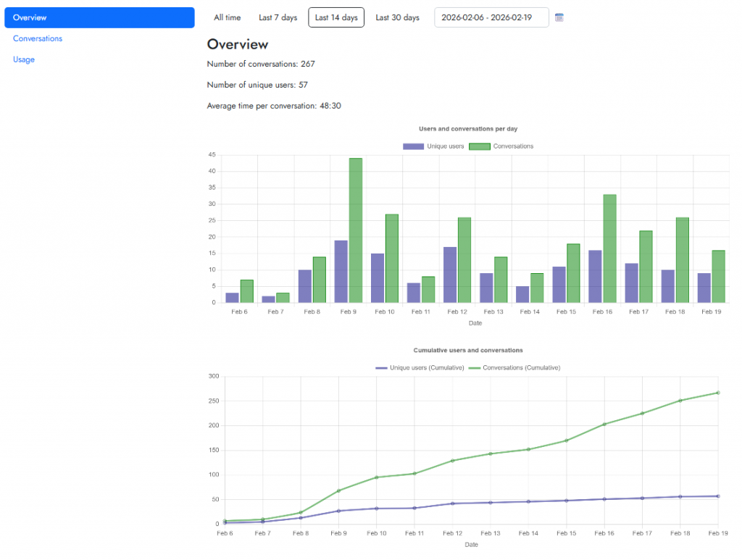Open the Usage sidebar section

coord(24,59)
